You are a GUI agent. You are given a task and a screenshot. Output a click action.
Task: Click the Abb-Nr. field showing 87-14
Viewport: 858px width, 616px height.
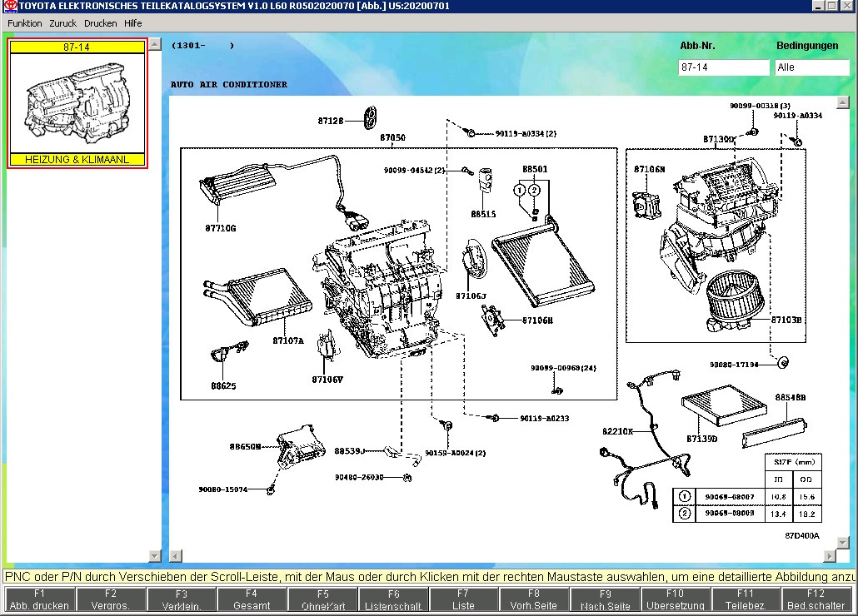(724, 67)
